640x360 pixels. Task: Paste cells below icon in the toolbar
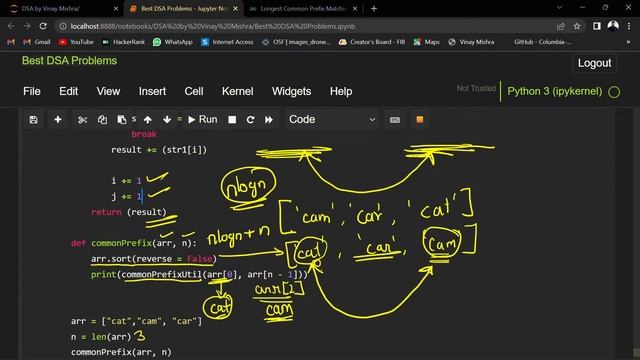121,120
